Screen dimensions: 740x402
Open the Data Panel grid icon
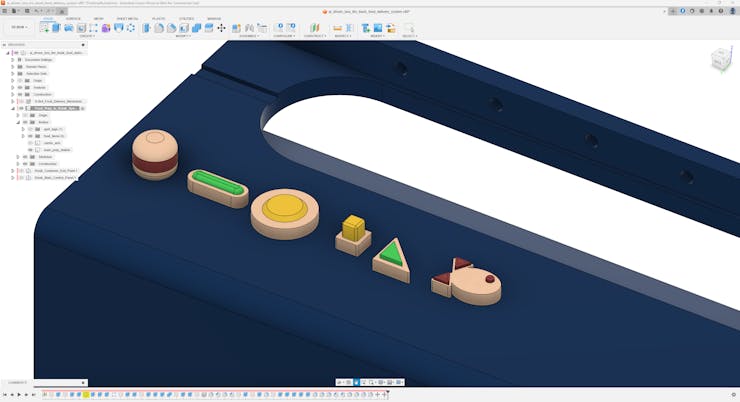(x=4, y=11)
